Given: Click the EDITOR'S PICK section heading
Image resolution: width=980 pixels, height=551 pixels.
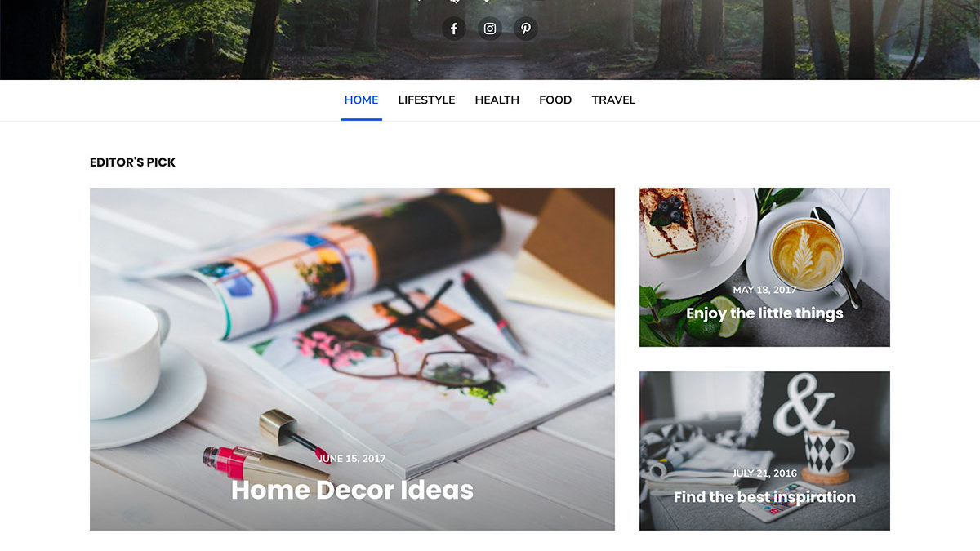Looking at the screenshot, I should coord(132,162).
